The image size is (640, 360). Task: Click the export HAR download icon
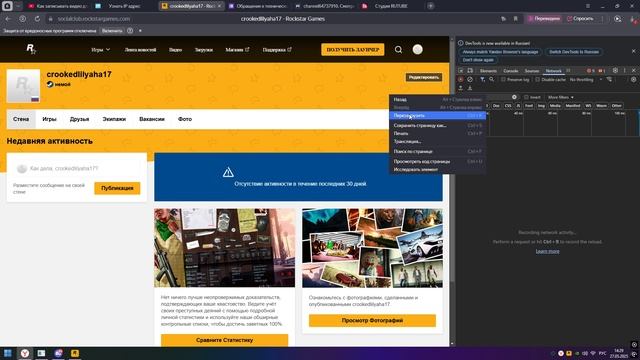470,88
